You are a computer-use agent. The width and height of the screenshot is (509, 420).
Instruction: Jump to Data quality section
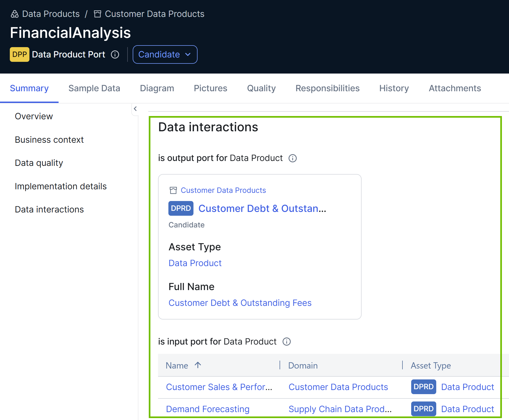coord(39,163)
